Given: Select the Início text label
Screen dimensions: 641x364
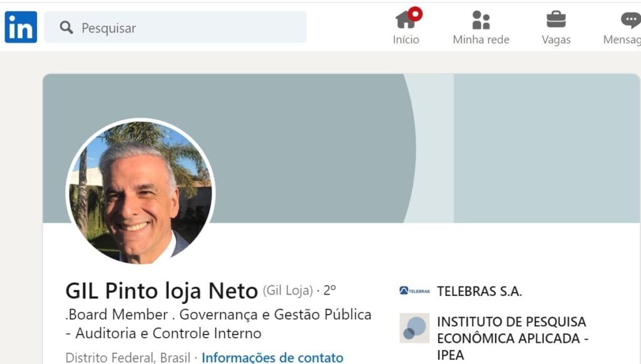Looking at the screenshot, I should (406, 39).
